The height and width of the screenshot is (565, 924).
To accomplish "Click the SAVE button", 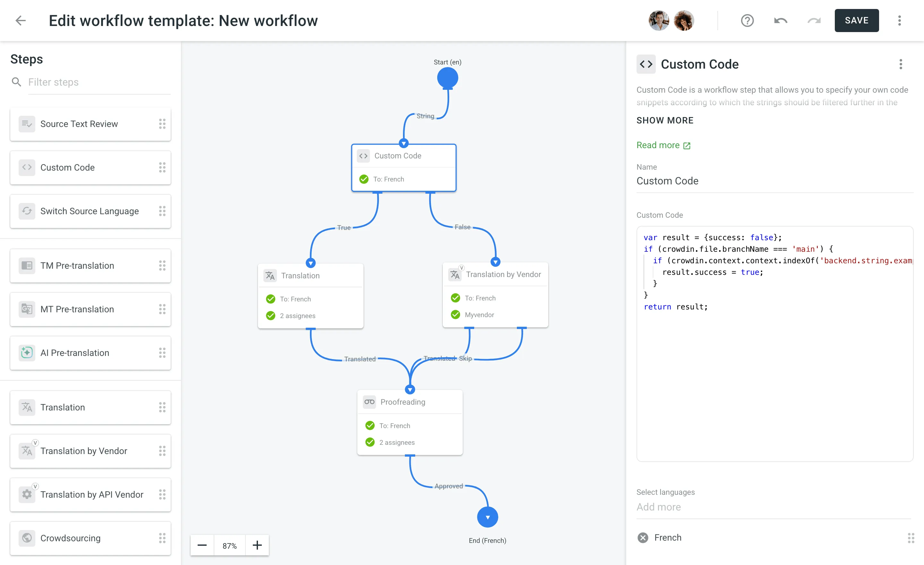I will [857, 20].
